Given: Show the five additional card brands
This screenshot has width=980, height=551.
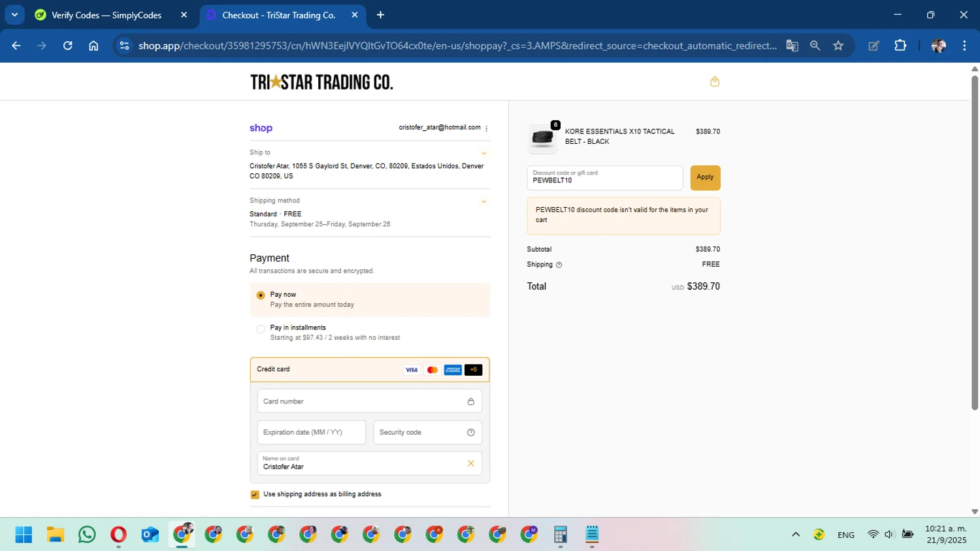Looking at the screenshot, I should click(474, 370).
